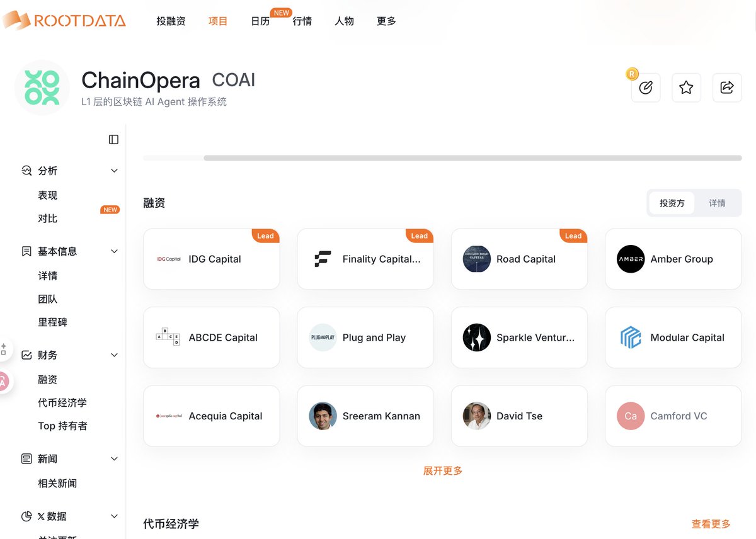The image size is (756, 539).
Task: Go to 相关新闻 in sidebar
Action: (57, 484)
